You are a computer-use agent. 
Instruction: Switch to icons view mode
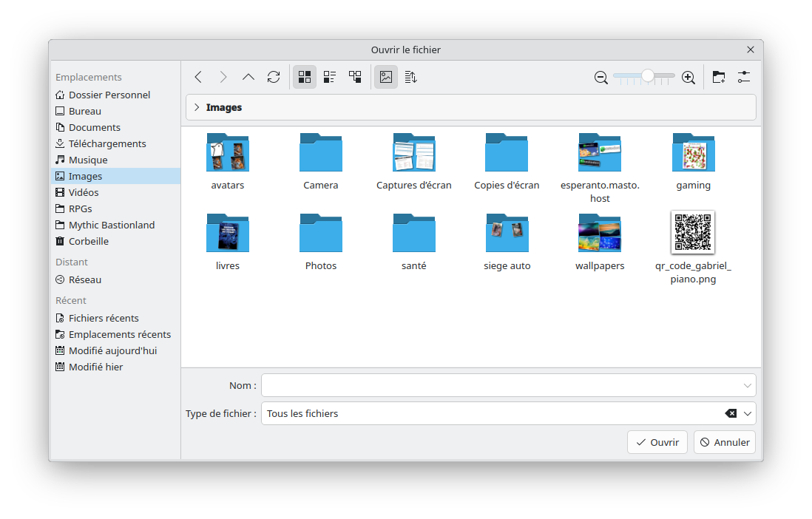point(305,77)
